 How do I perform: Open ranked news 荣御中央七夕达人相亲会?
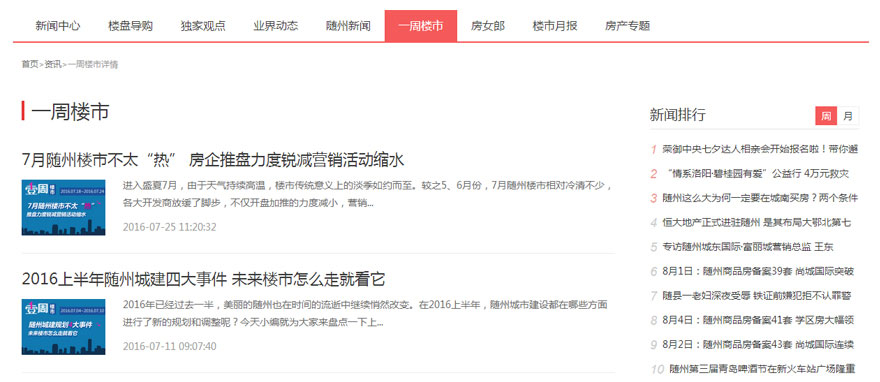point(760,149)
